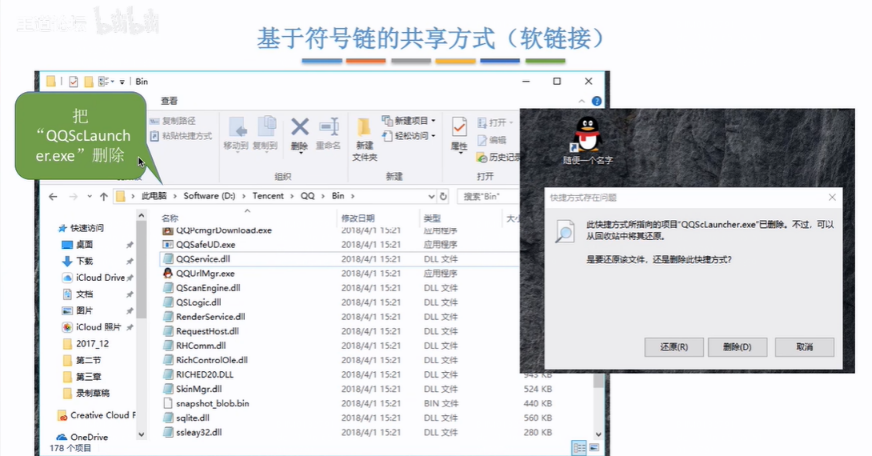The height and width of the screenshot is (456, 872).
Task: Click the Search "Bin" input field
Action: (x=488, y=196)
